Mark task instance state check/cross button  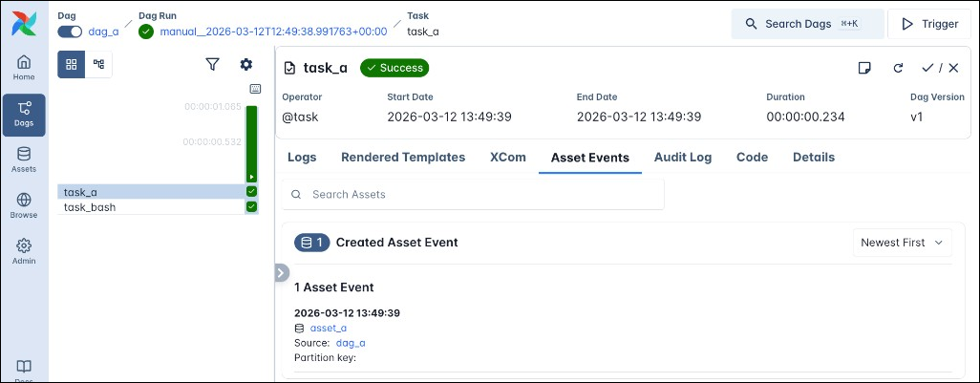click(940, 68)
